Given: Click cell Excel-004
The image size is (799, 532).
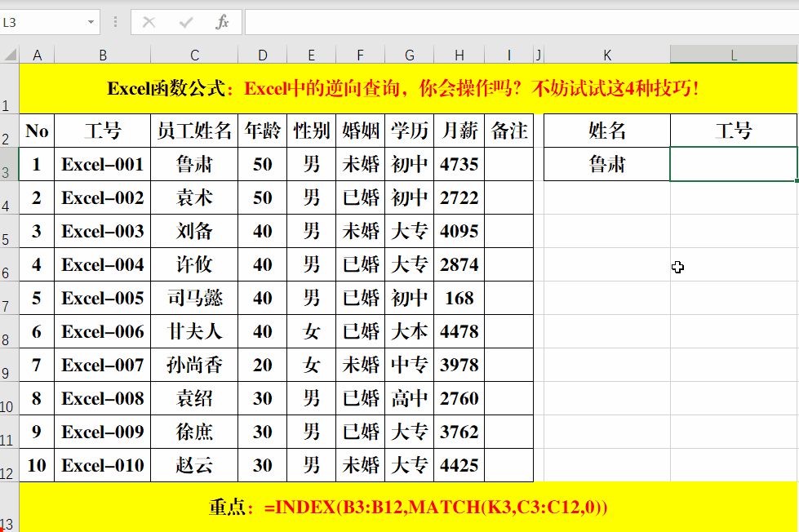Looking at the screenshot, I should [x=102, y=264].
